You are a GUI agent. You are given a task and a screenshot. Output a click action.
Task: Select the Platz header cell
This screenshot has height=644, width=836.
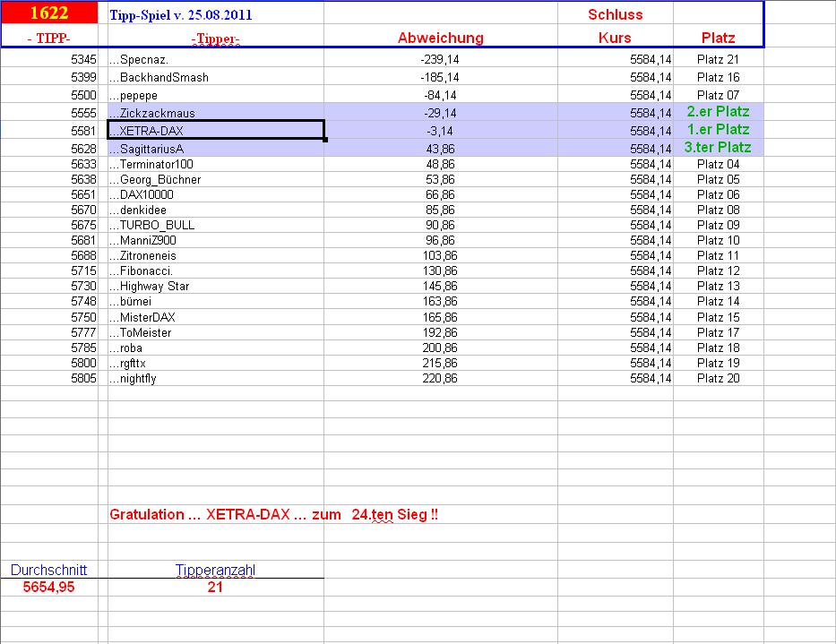[717, 38]
